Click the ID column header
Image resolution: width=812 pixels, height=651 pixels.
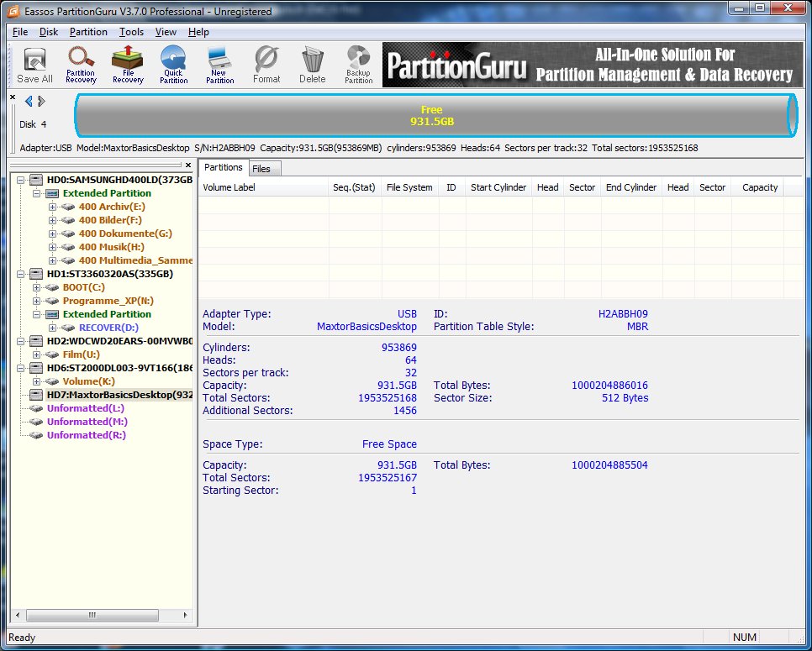click(x=451, y=187)
